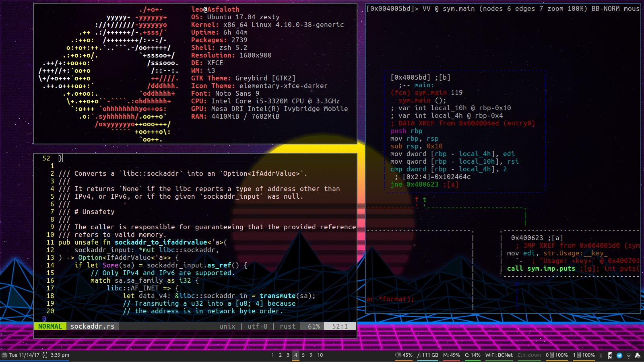Open workspace 1
This screenshot has width=644, height=362.
click(273, 355)
